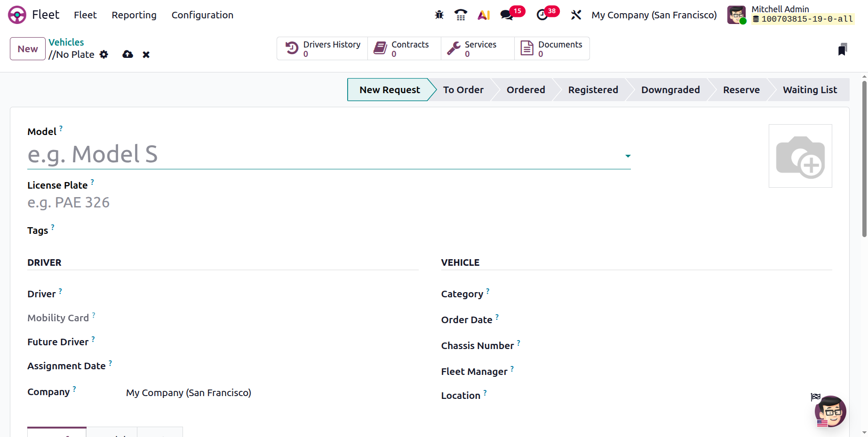The image size is (868, 437).
Task: Click the cloud save icon
Action: [x=127, y=55]
